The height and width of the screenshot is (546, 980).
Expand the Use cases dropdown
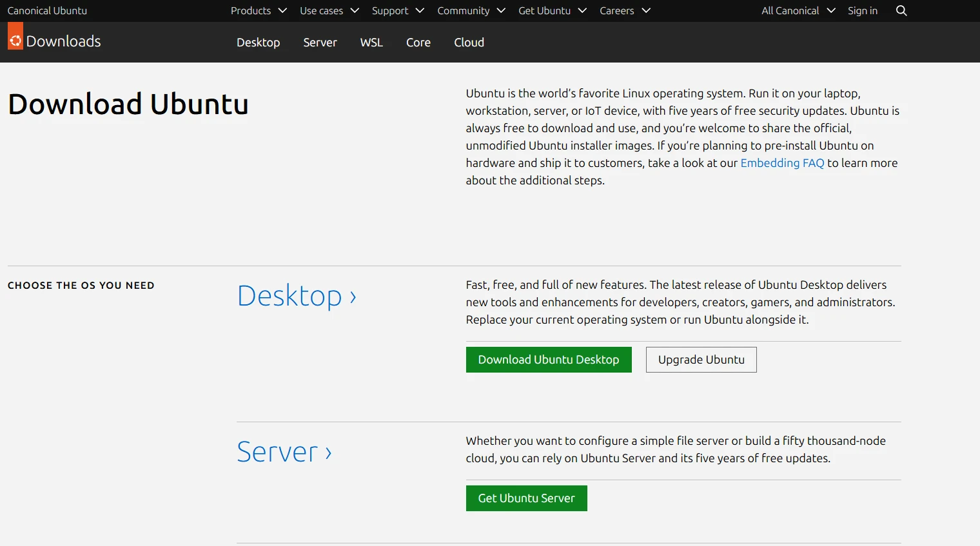(329, 10)
